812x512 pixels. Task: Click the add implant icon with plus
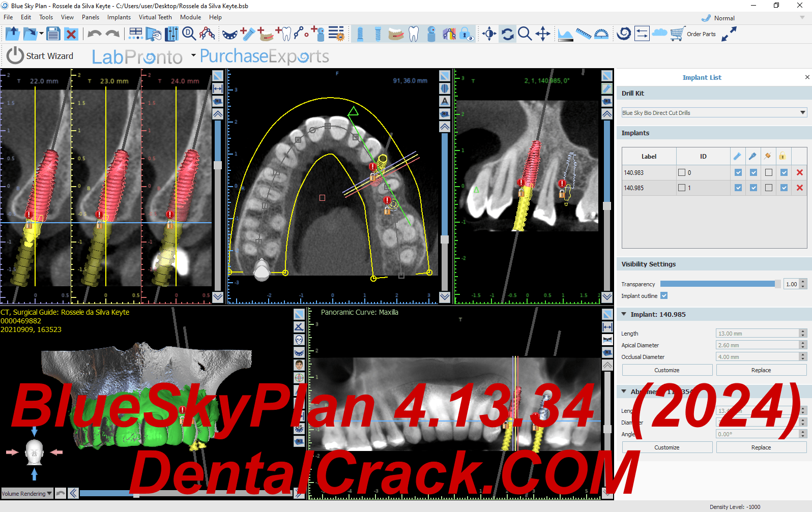(247, 34)
